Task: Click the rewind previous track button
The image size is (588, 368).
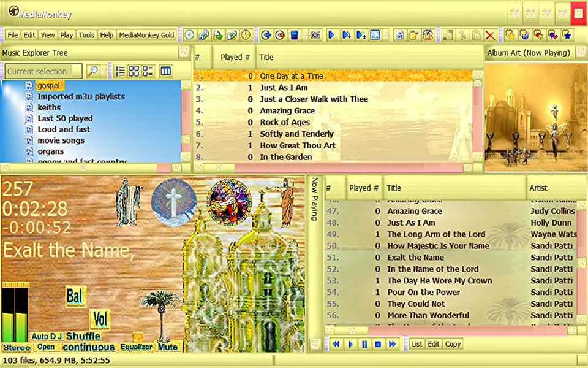Action: click(x=336, y=344)
